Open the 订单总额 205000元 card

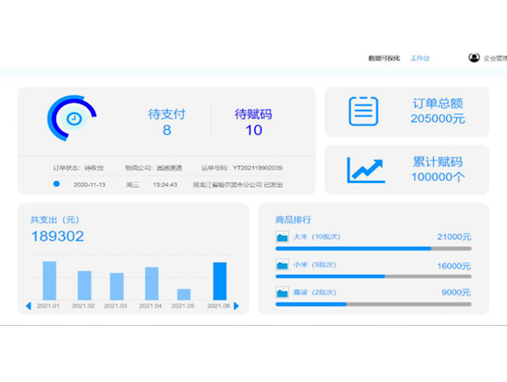click(407, 112)
